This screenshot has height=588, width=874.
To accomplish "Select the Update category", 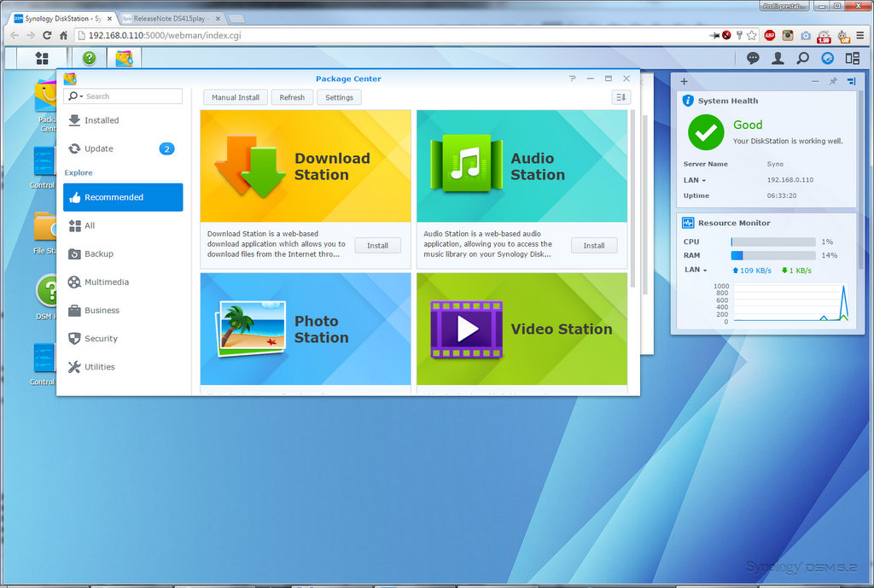I will click(x=123, y=148).
